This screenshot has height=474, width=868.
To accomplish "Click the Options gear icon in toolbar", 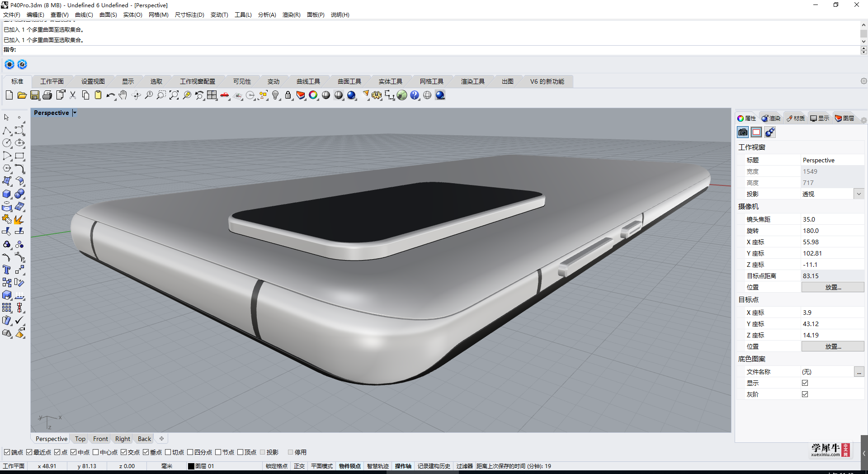I will tap(377, 95).
